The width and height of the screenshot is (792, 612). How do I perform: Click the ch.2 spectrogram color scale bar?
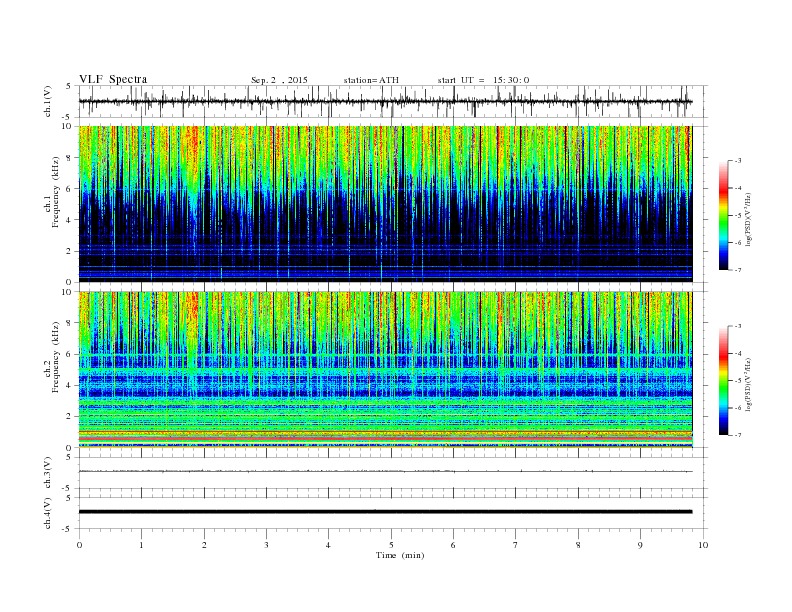point(723,380)
